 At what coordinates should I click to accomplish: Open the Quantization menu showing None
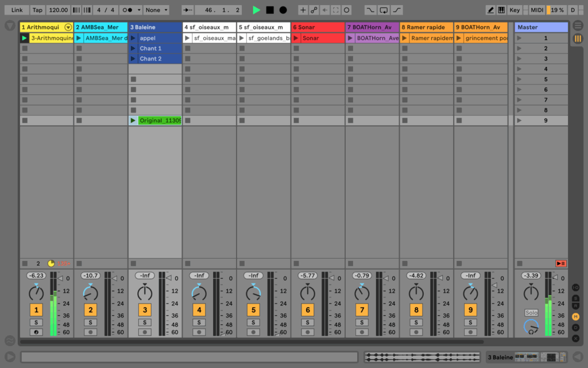tap(157, 10)
